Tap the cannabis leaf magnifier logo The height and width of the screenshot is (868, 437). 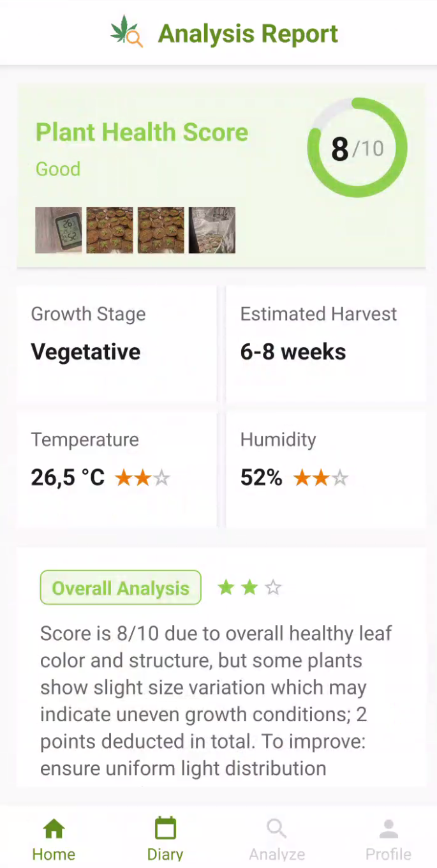tap(126, 33)
